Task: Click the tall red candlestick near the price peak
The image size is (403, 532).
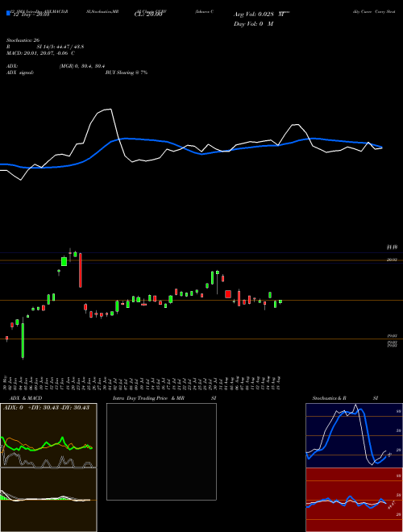Action: (81, 270)
